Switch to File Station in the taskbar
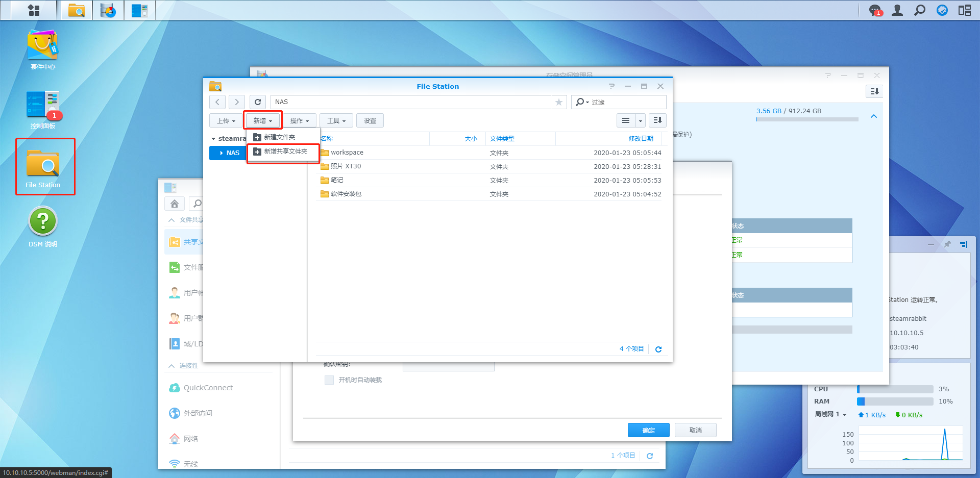 point(77,10)
